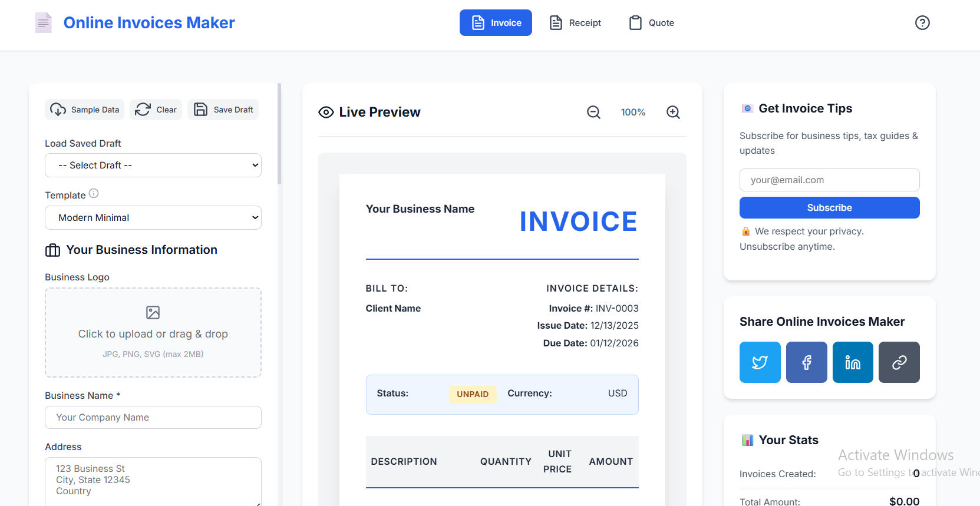Click the QUANTITY column header
980x506 pixels.
(506, 461)
